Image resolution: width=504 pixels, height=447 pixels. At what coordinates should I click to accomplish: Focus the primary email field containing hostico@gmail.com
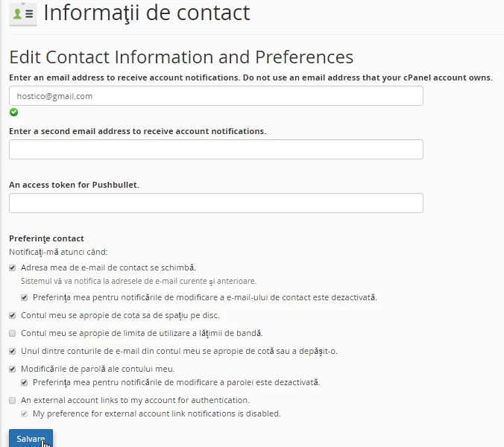pos(216,96)
